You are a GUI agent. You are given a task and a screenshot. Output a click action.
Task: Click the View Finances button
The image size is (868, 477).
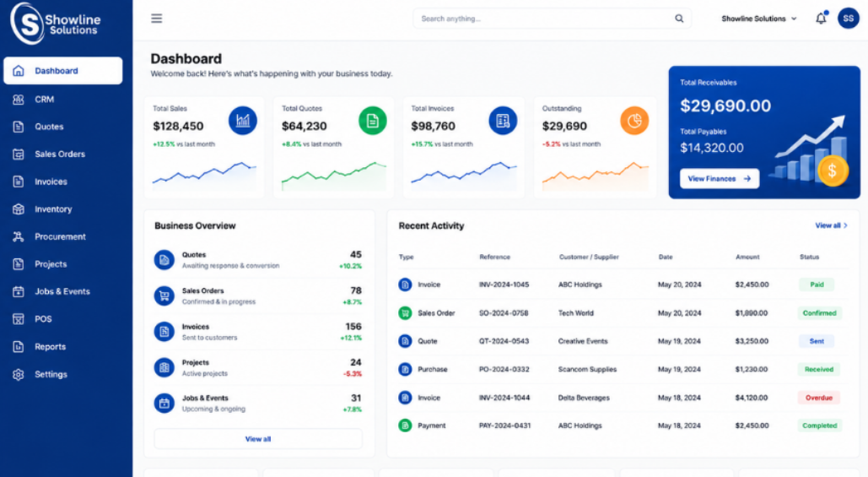point(719,178)
